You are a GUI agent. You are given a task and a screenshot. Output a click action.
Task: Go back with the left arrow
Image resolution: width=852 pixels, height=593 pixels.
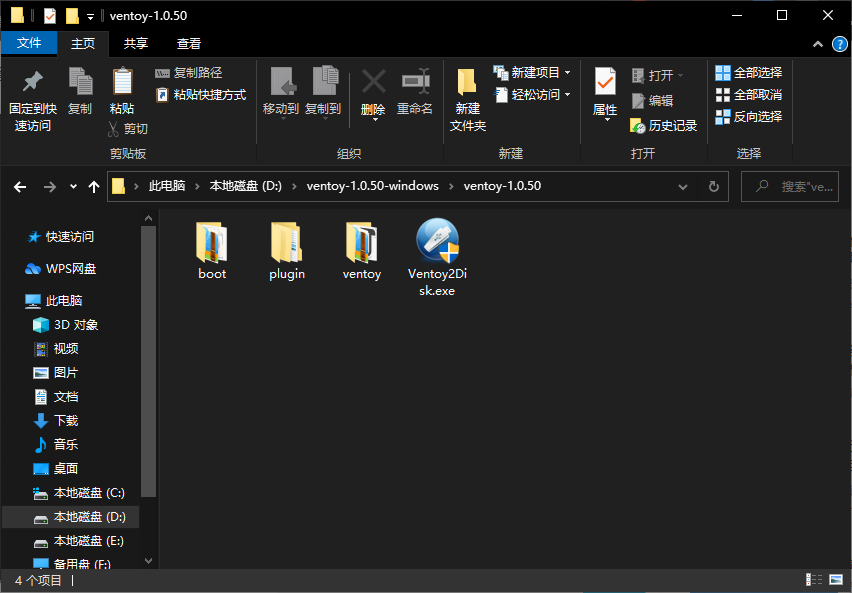coord(20,187)
